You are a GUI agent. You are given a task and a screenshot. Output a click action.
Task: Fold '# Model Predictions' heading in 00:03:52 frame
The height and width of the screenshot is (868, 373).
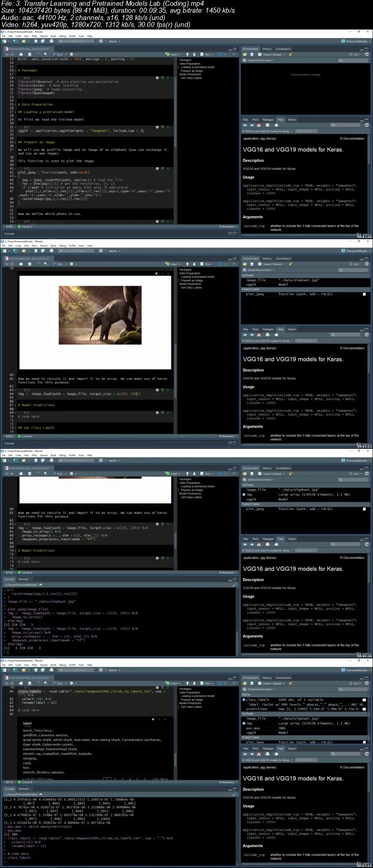(x=15, y=405)
